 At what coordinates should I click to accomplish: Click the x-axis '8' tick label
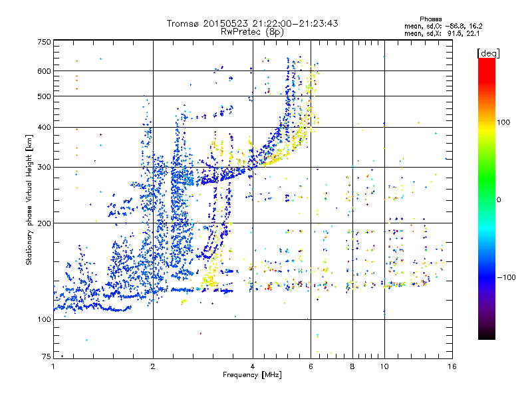[352, 366]
